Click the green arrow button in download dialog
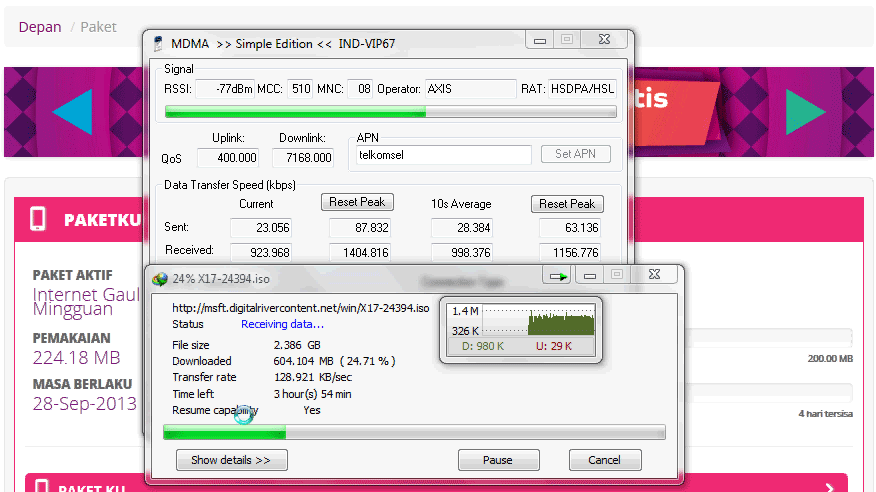 [557, 275]
